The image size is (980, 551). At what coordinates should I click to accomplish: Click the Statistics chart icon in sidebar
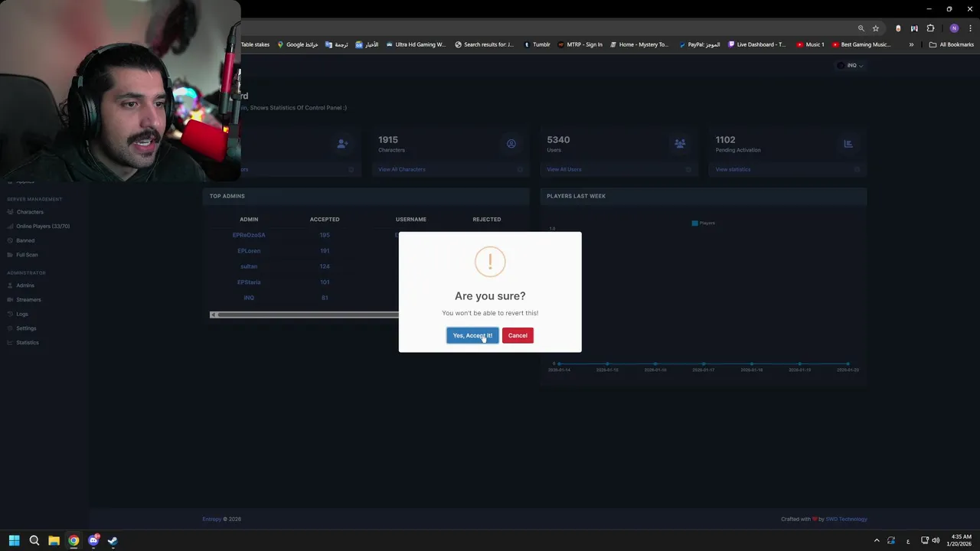pyautogui.click(x=10, y=342)
